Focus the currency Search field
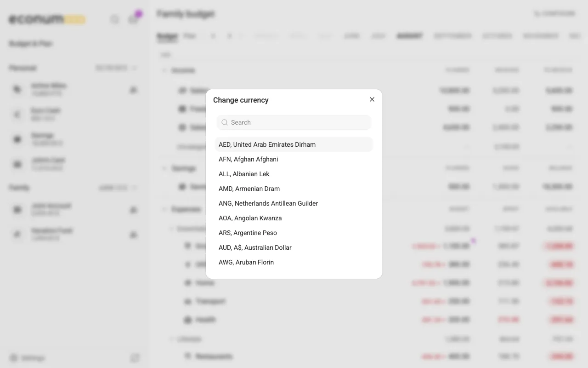Screen dimensions: 588x368 pyautogui.click(x=294, y=122)
